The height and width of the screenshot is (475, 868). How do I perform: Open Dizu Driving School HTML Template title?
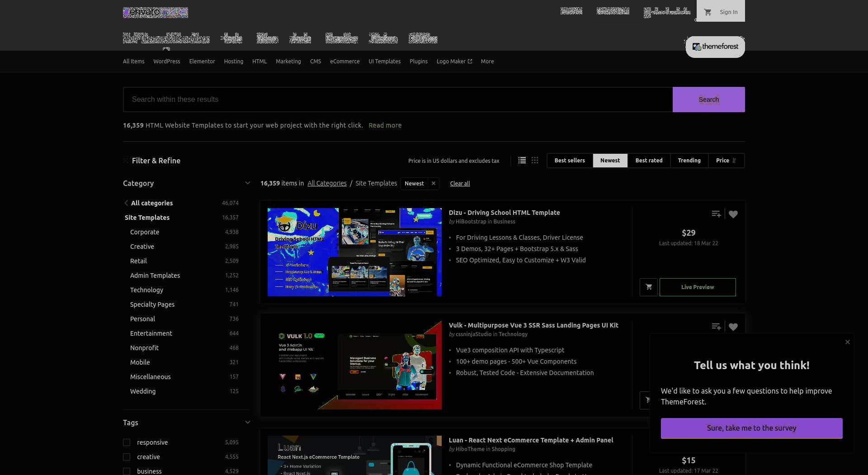point(504,213)
